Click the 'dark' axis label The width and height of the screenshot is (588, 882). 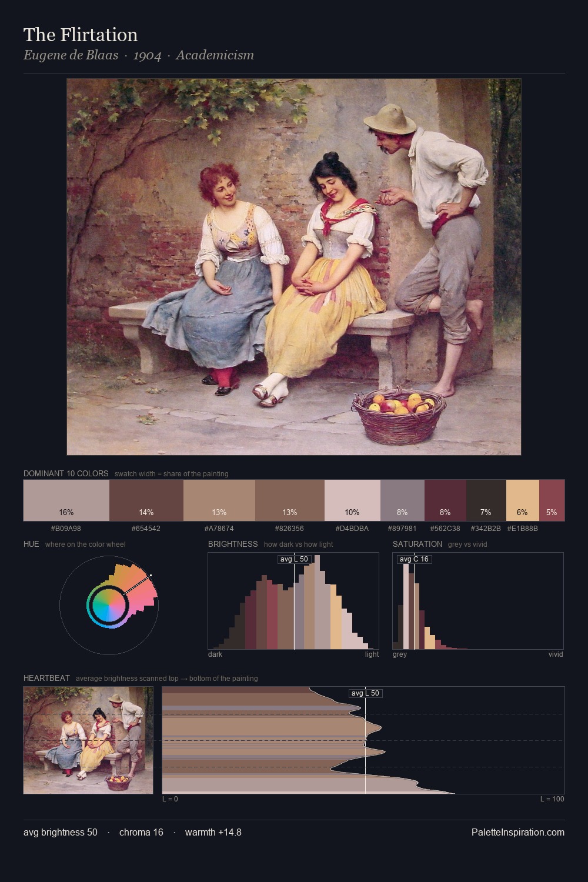coord(215,654)
